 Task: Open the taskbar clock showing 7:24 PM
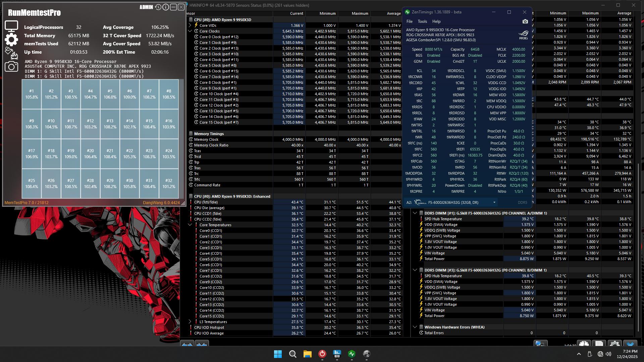click(627, 354)
